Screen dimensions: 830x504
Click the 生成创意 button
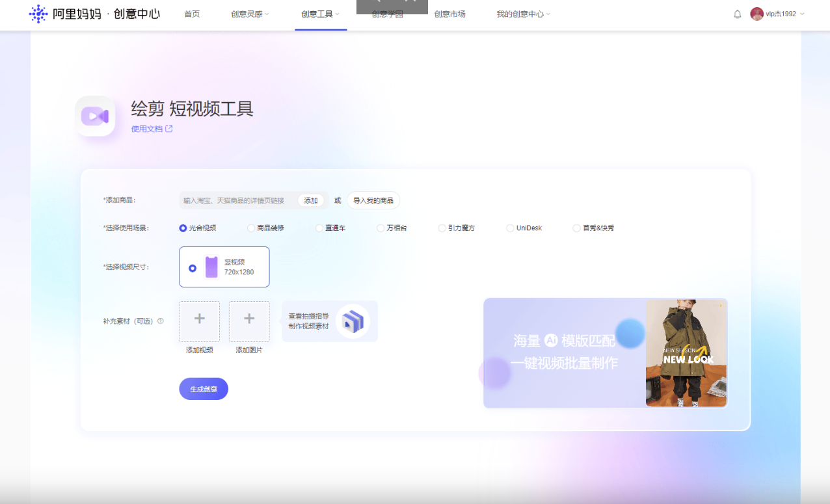pos(203,388)
